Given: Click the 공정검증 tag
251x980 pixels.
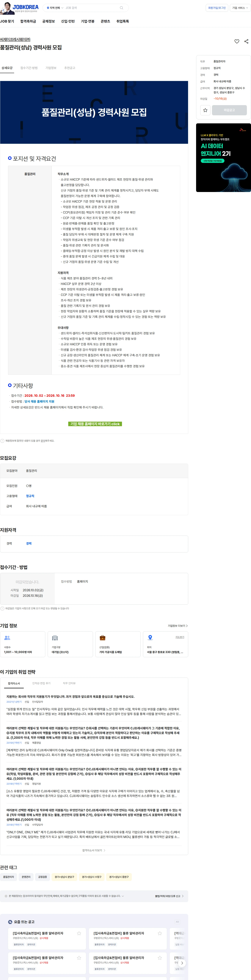Looking at the screenshot, I should click(43, 877).
